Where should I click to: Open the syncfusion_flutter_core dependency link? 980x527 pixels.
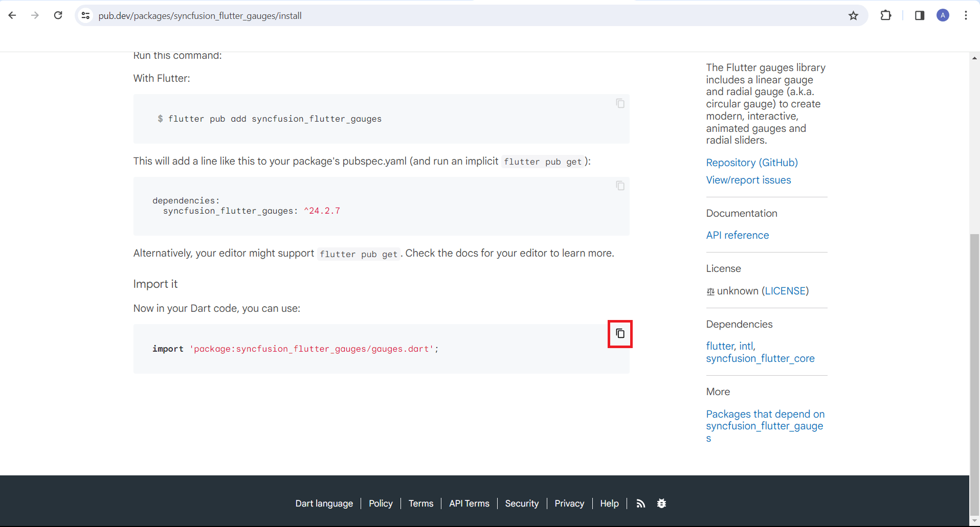click(x=760, y=358)
